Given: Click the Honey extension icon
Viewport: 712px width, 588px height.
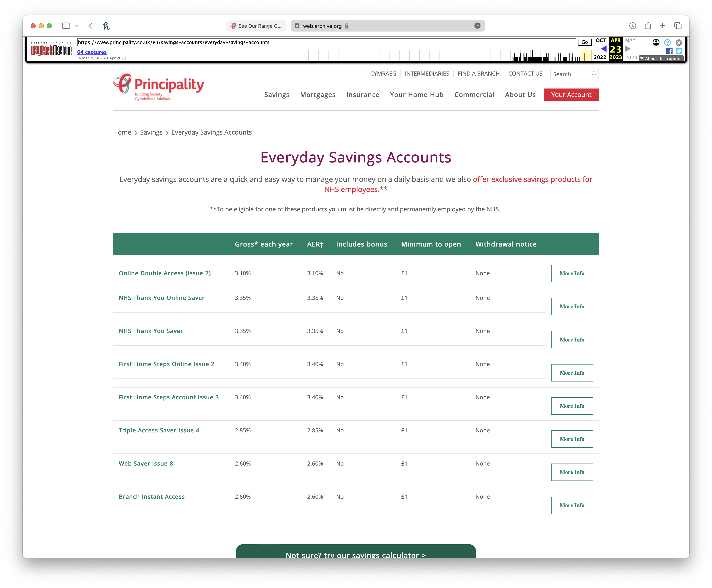Looking at the screenshot, I should click(x=106, y=26).
